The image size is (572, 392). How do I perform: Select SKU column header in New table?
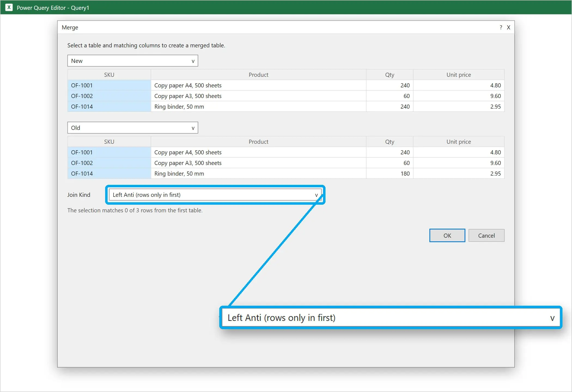109,75
